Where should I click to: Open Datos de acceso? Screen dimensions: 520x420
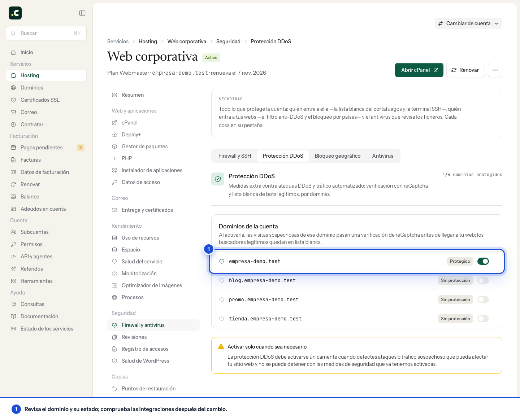tap(153, 182)
